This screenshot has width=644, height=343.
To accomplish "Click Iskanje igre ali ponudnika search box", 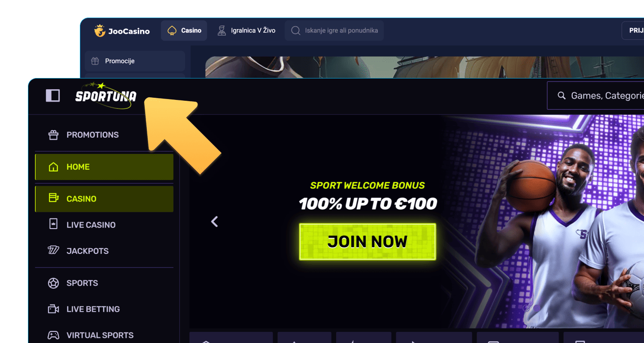I will pyautogui.click(x=334, y=30).
